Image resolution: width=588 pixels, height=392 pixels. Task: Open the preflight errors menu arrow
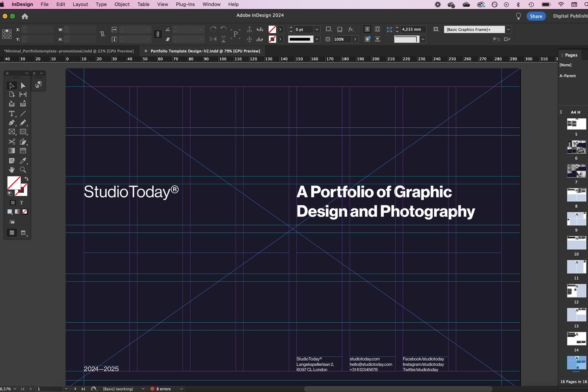[x=181, y=389]
